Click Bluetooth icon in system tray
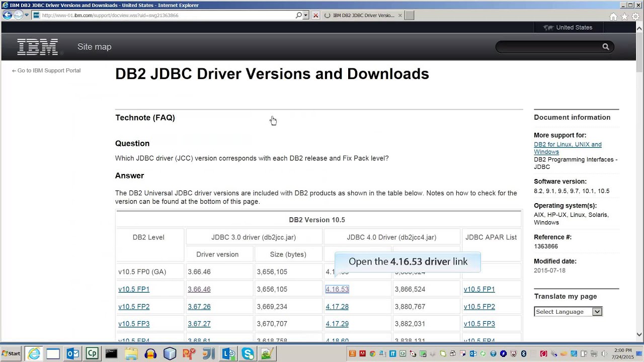The width and height of the screenshot is (644, 362). tap(524, 353)
